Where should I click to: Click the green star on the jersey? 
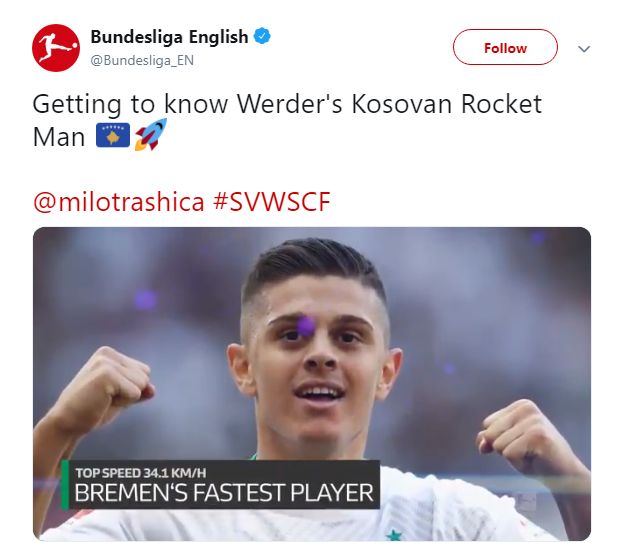(394, 535)
